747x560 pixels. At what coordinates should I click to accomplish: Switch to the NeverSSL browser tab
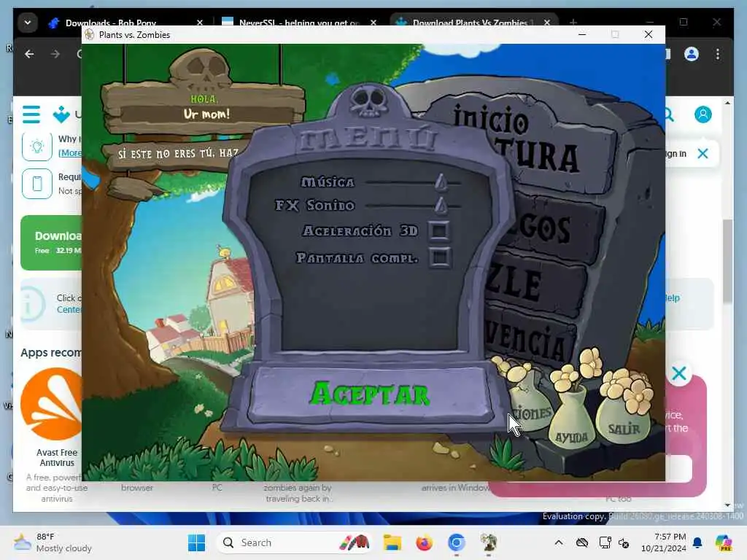pos(298,23)
